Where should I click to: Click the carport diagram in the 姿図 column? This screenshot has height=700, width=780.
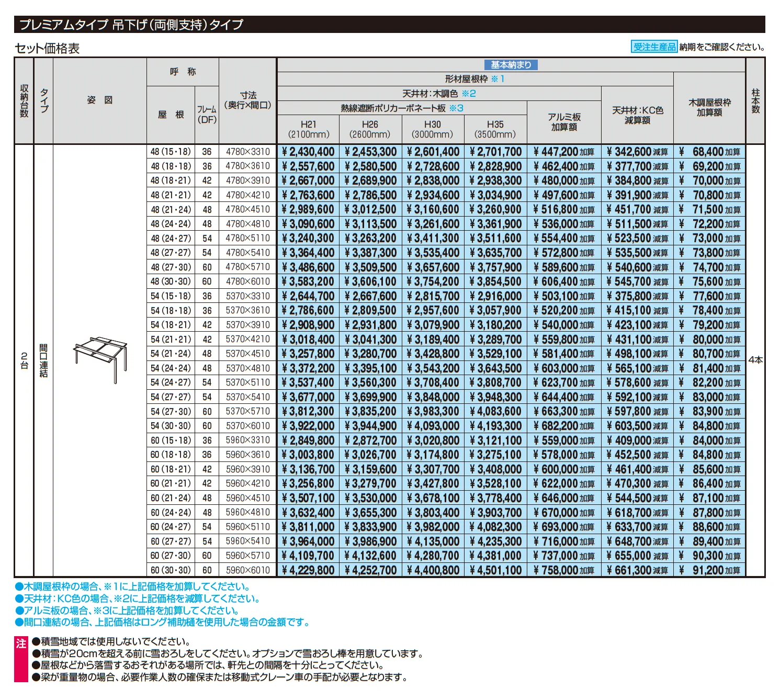100,360
